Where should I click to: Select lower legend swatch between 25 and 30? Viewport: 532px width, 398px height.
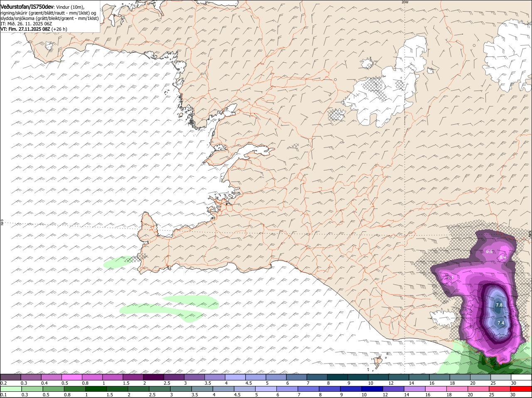pyautogui.click(x=500, y=389)
